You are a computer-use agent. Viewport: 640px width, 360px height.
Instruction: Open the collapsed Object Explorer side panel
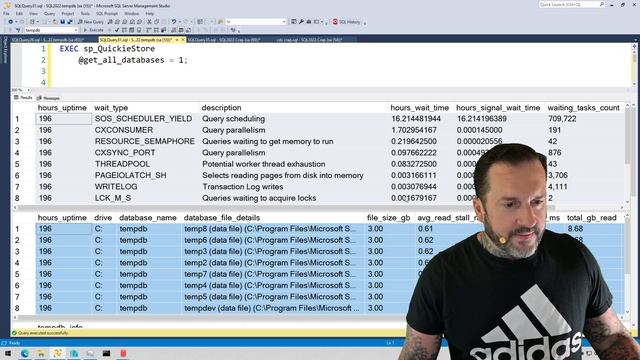click(5, 50)
